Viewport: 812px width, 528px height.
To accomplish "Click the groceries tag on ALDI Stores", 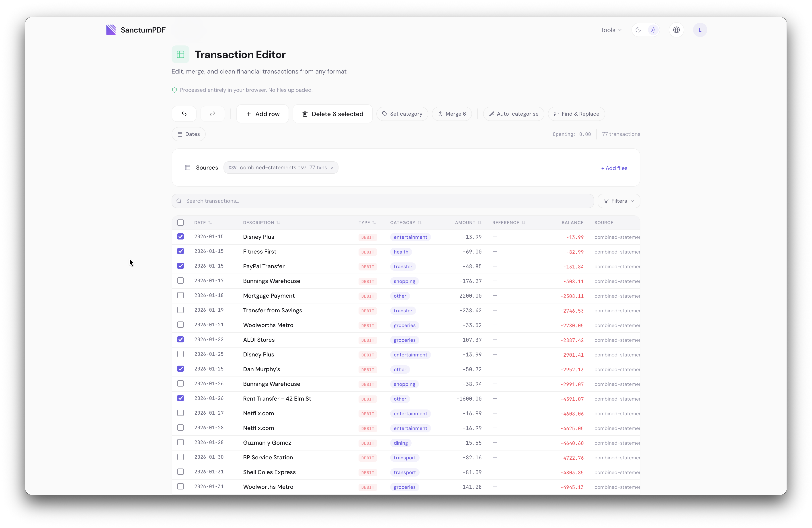I will point(404,340).
